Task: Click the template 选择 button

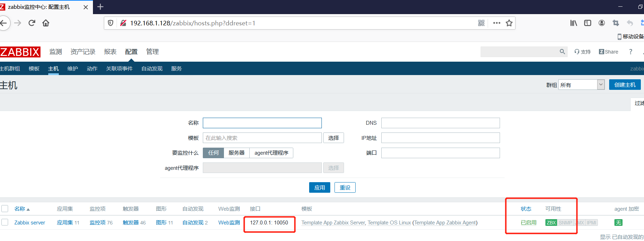Action: 333,138
